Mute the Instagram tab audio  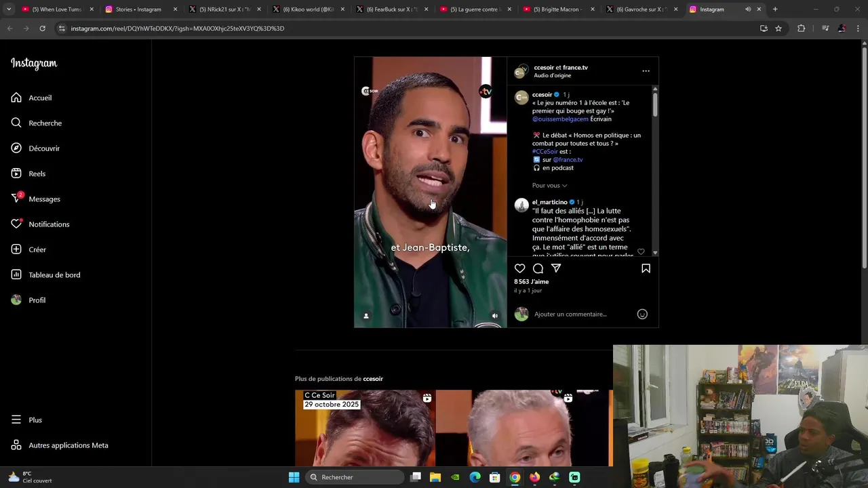(x=748, y=9)
